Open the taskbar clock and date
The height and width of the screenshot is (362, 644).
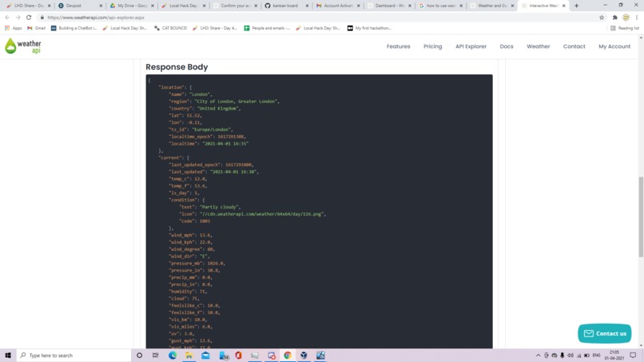point(614,356)
